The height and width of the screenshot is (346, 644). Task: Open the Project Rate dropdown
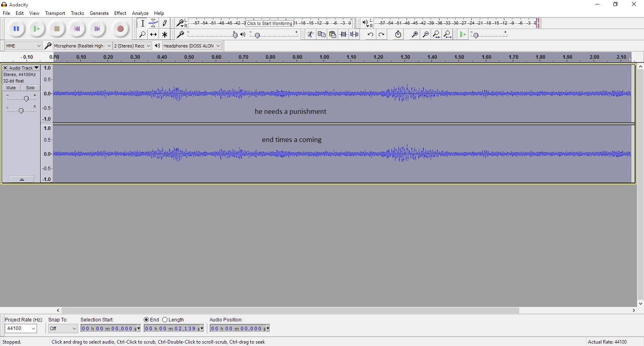[x=21, y=329]
